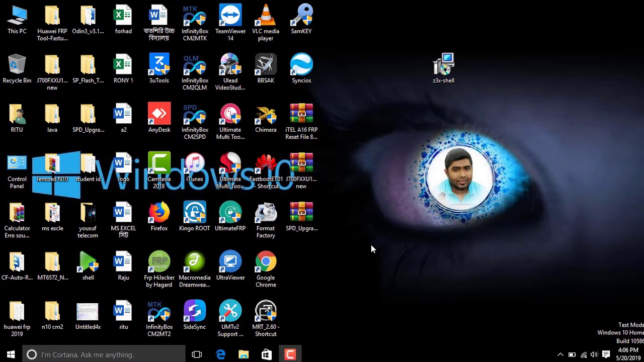Switch to Camtasia recorder on taskbar

(290, 354)
